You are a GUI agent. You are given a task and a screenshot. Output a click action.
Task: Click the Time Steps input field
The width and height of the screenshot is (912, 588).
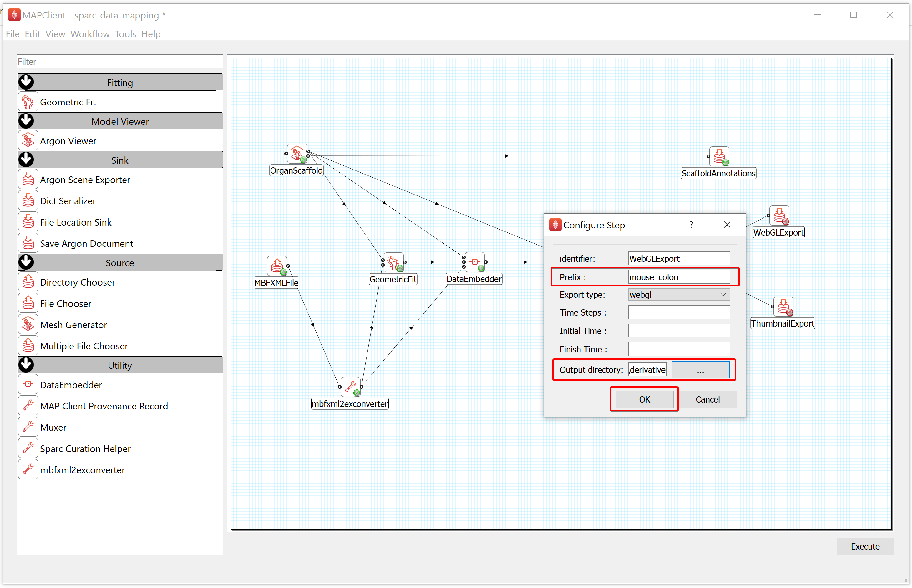[x=679, y=312]
